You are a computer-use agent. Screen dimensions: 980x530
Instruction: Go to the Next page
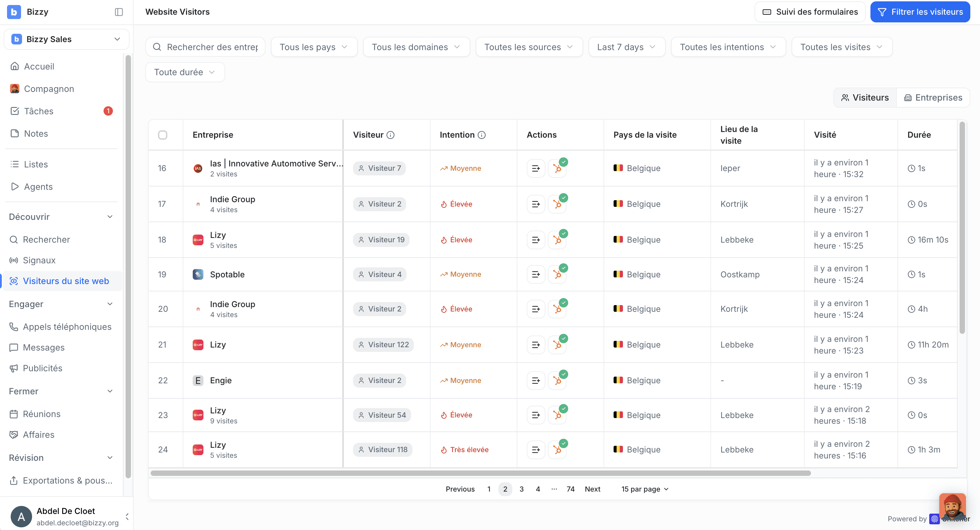tap(592, 489)
